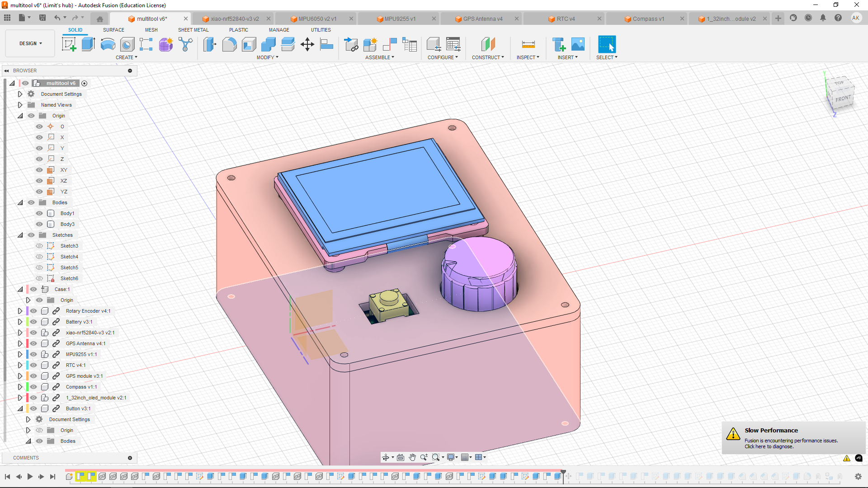Viewport: 868px width, 488px height.
Task: Switch to the SURFACE ribbon tab
Action: coord(113,30)
